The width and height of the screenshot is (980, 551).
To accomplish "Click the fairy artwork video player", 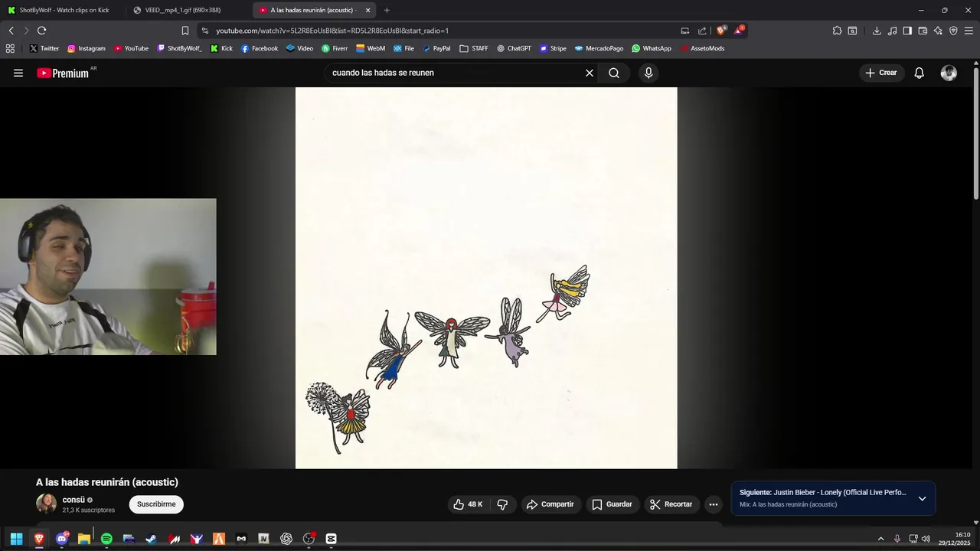I will [486, 278].
